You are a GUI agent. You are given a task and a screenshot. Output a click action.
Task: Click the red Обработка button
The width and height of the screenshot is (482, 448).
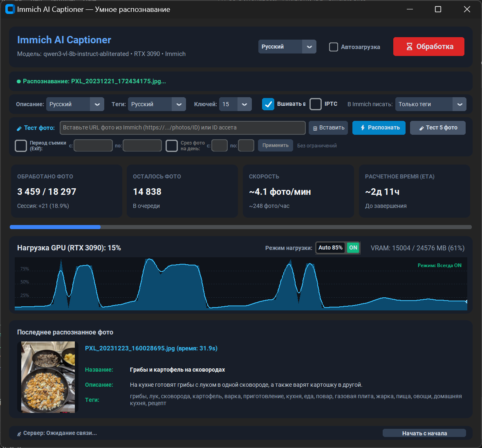429,47
